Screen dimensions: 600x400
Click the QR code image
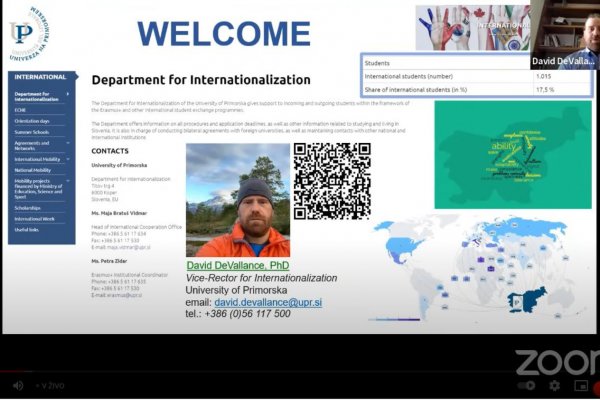coord(332,181)
